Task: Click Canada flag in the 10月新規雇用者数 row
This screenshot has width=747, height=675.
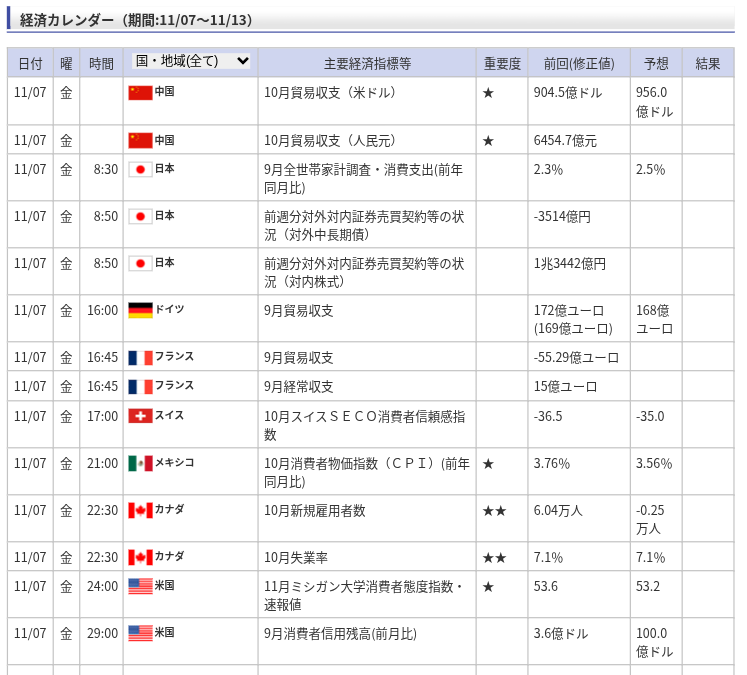Action: 140,510
